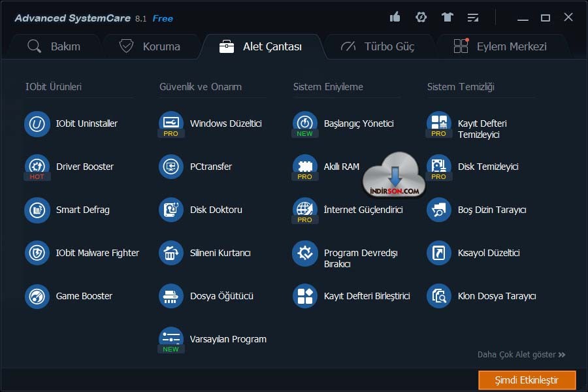Open the Varsayılan Program icon

pyautogui.click(x=171, y=340)
